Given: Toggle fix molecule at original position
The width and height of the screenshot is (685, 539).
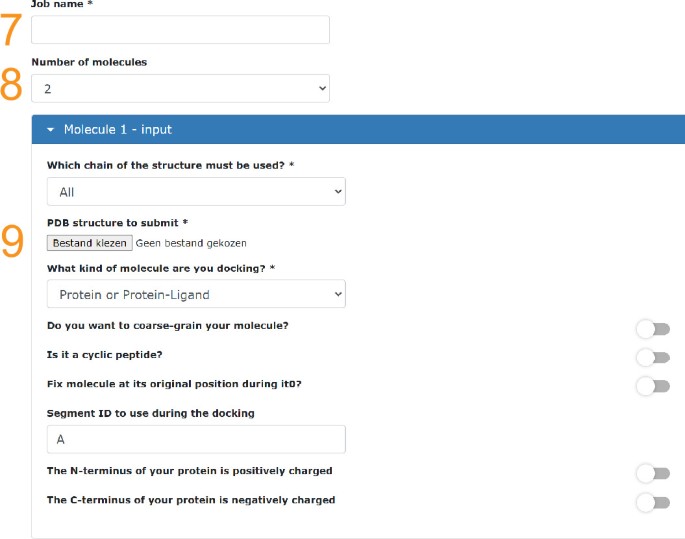Looking at the screenshot, I should pyautogui.click(x=652, y=385).
